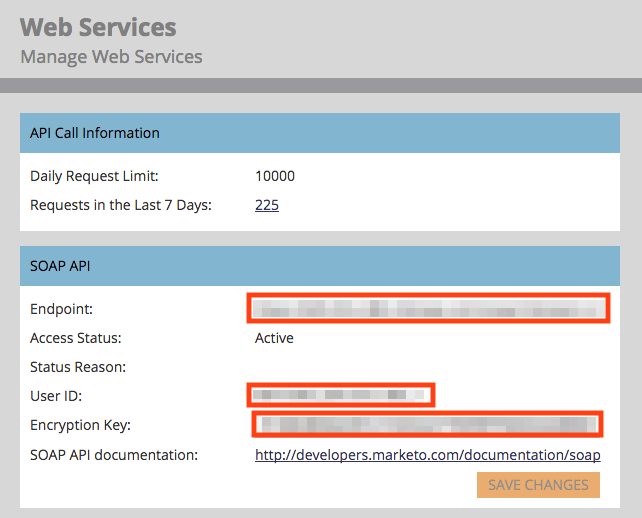Viewport: 642px width, 518px height.
Task: Click the Active access status value
Action: [274, 338]
